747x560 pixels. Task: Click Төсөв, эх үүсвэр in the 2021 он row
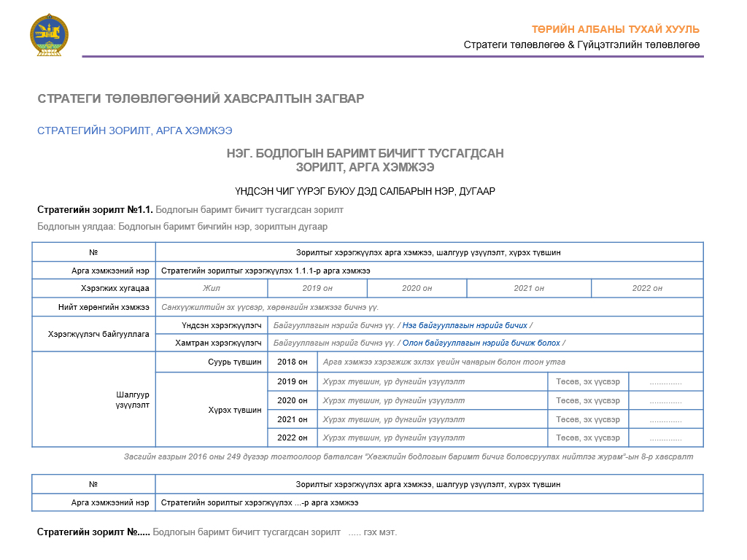click(x=587, y=419)
